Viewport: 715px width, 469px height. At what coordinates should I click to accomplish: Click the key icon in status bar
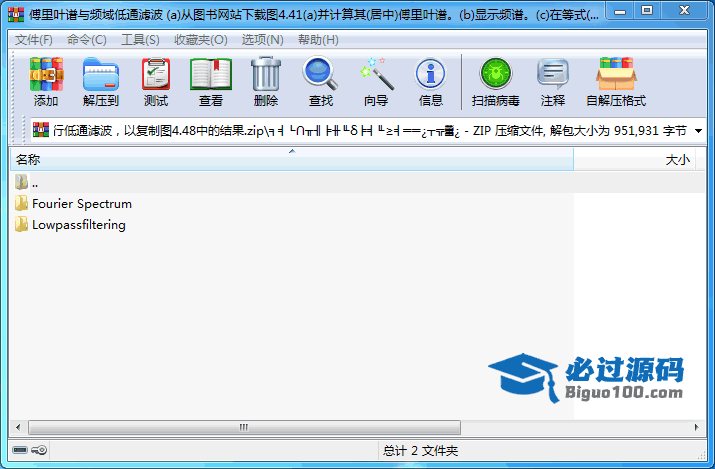pos(39,450)
